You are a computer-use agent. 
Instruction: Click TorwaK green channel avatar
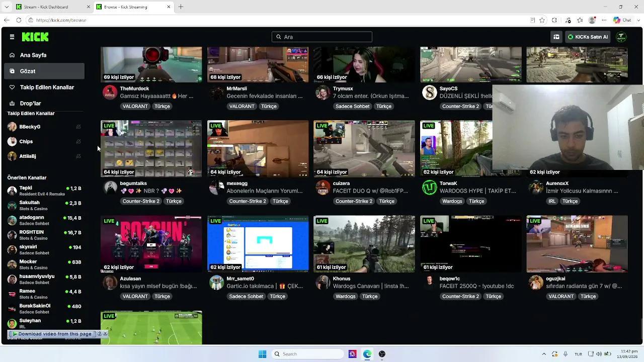(x=429, y=188)
